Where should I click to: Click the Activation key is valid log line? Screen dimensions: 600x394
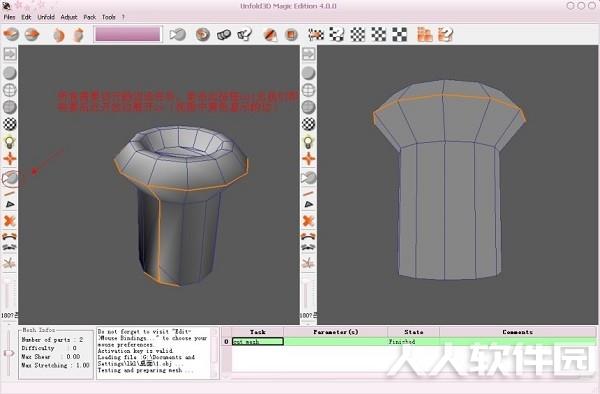coord(135,350)
